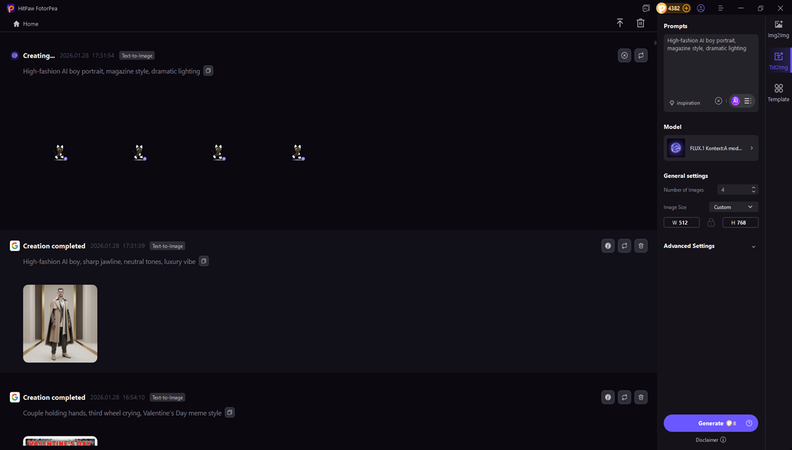
Task: Click the trash icon in top toolbar
Action: tap(641, 23)
